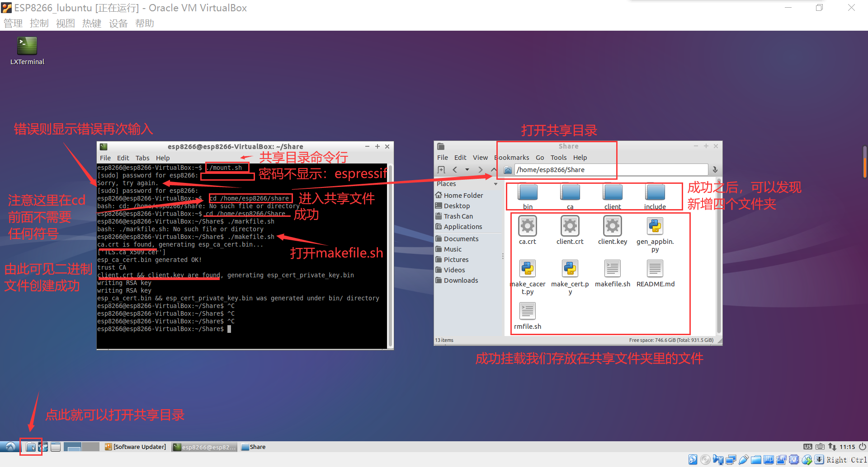Select the gen_appbin.py Python file
This screenshot has height=467, width=868.
(x=655, y=226)
